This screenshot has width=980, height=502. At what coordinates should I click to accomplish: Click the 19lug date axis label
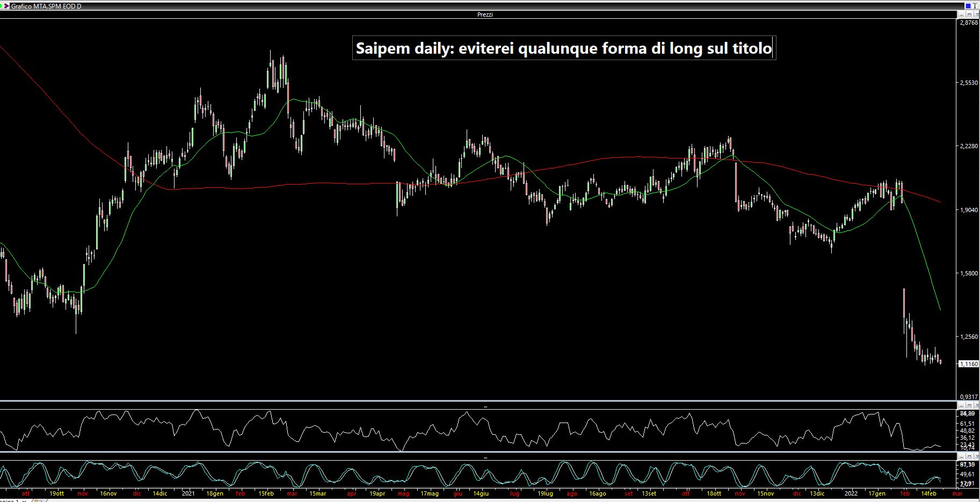pos(545,493)
